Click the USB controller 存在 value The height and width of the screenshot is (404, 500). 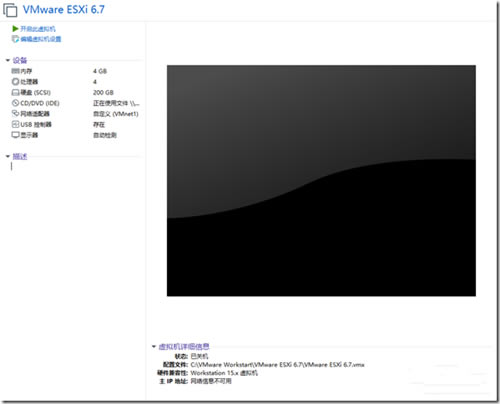[x=99, y=124]
